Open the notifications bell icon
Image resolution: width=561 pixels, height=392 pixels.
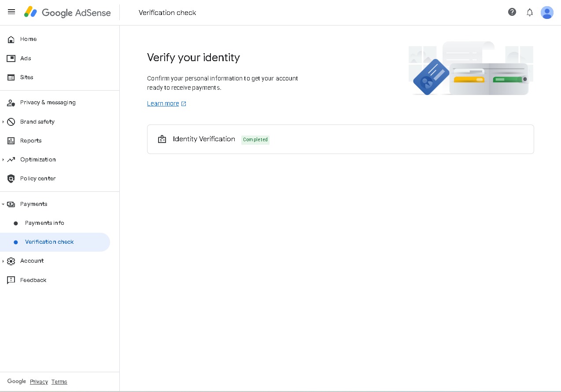click(x=530, y=12)
